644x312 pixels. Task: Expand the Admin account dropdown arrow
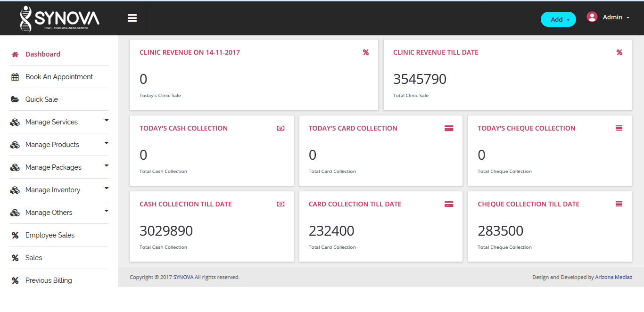pos(628,17)
